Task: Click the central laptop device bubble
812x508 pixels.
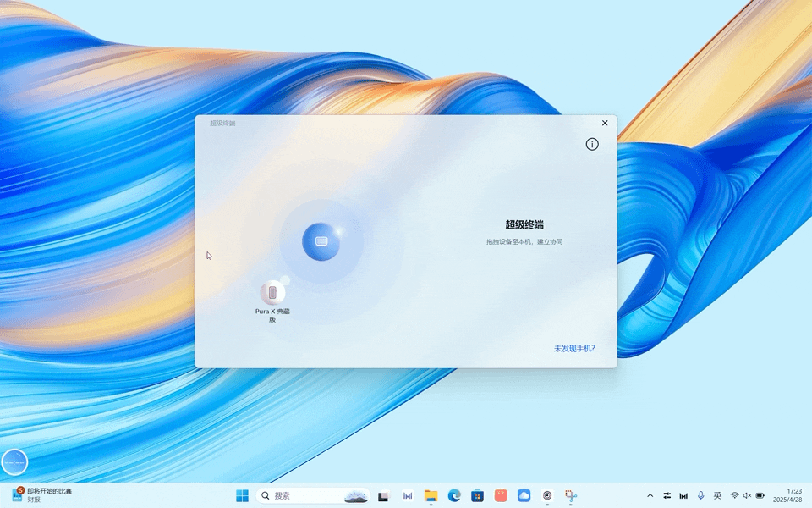Action: 321,242
